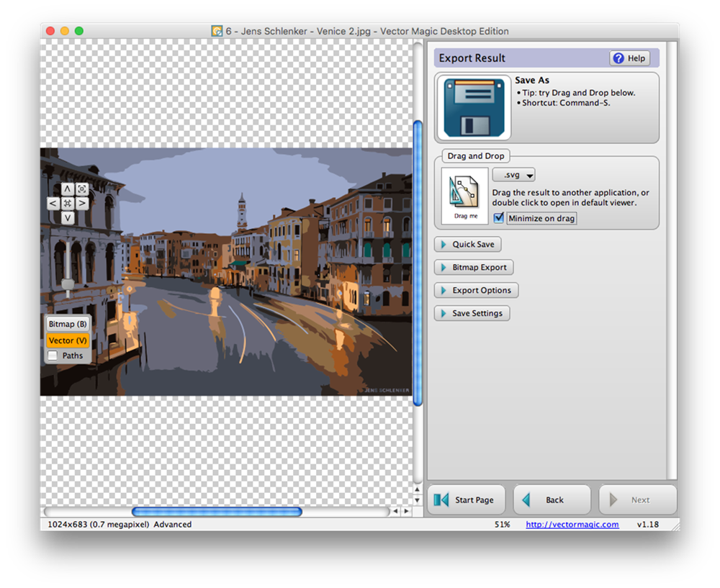Click the center view icon between pan arrows
The height and width of the screenshot is (588, 720).
pyautogui.click(x=68, y=204)
